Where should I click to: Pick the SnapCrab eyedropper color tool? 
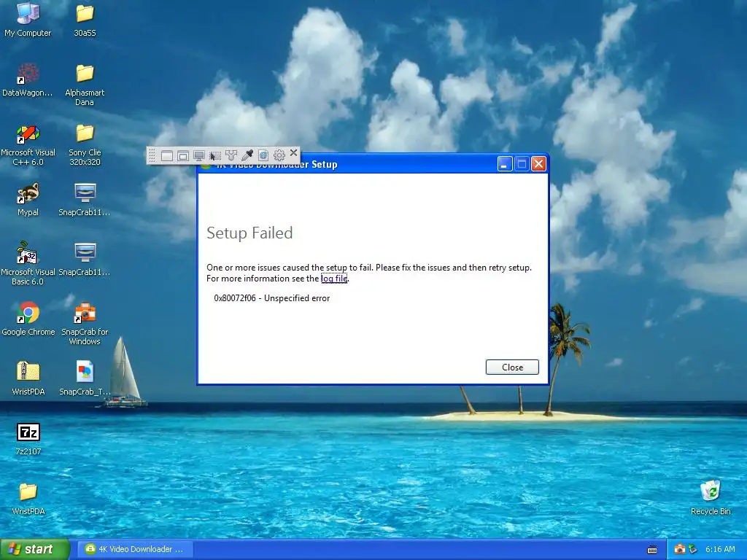(x=247, y=156)
